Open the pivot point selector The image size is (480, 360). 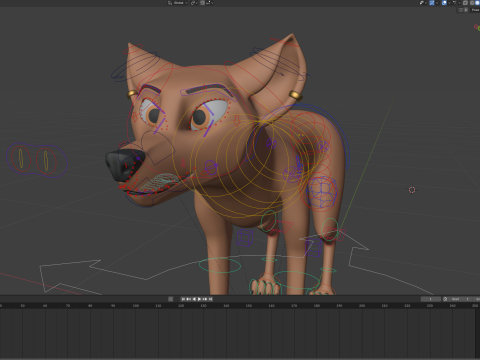194,3
